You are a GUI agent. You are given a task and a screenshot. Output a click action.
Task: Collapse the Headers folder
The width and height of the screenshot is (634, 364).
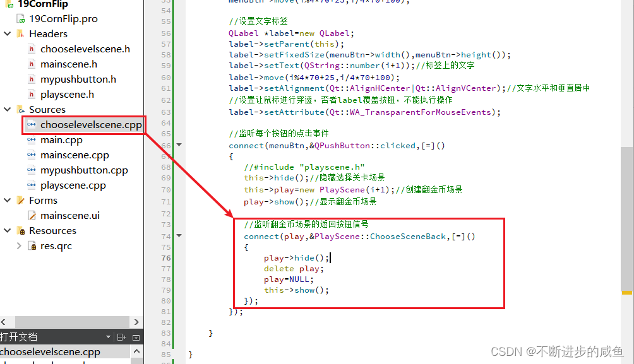[8, 33]
